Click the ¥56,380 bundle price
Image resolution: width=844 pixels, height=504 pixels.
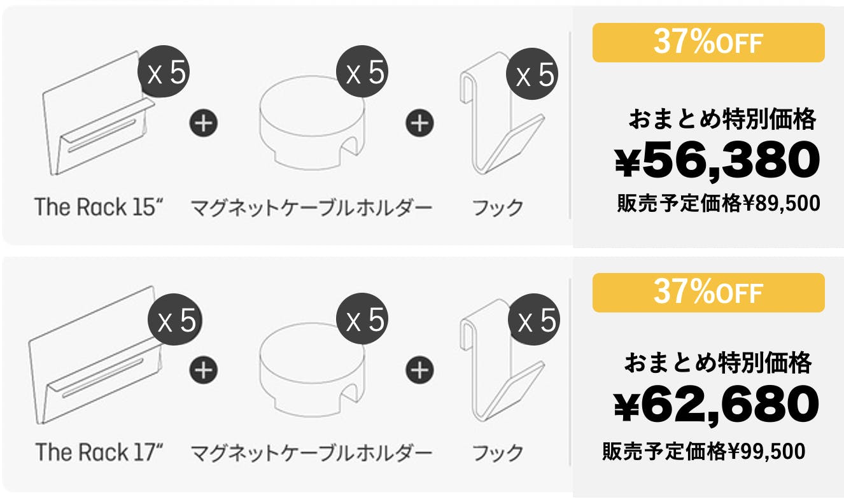[x=717, y=161]
